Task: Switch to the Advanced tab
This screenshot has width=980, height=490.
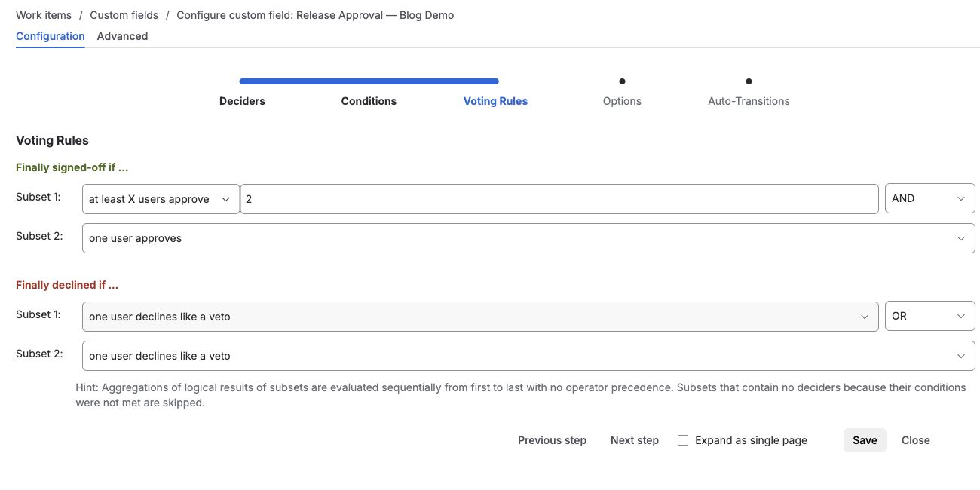Action: [122, 36]
